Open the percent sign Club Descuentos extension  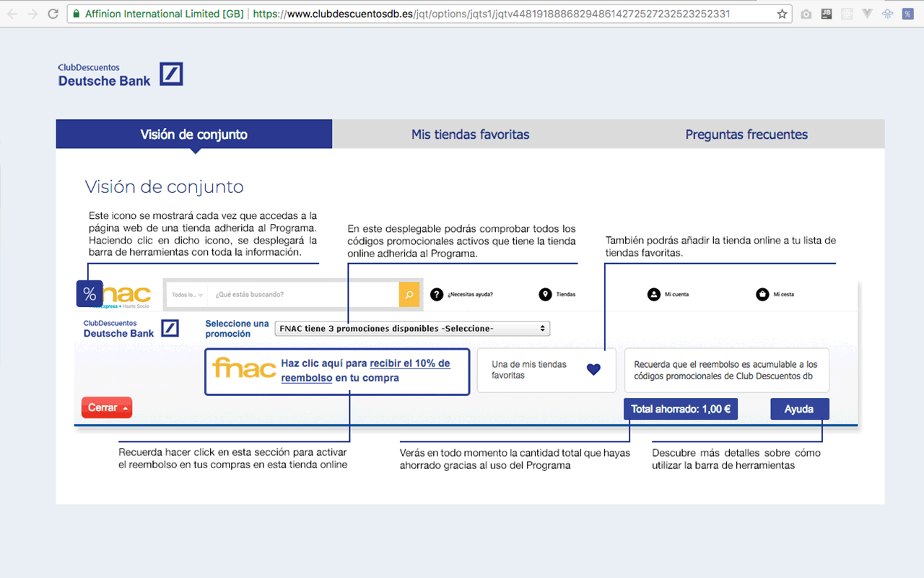(x=907, y=14)
